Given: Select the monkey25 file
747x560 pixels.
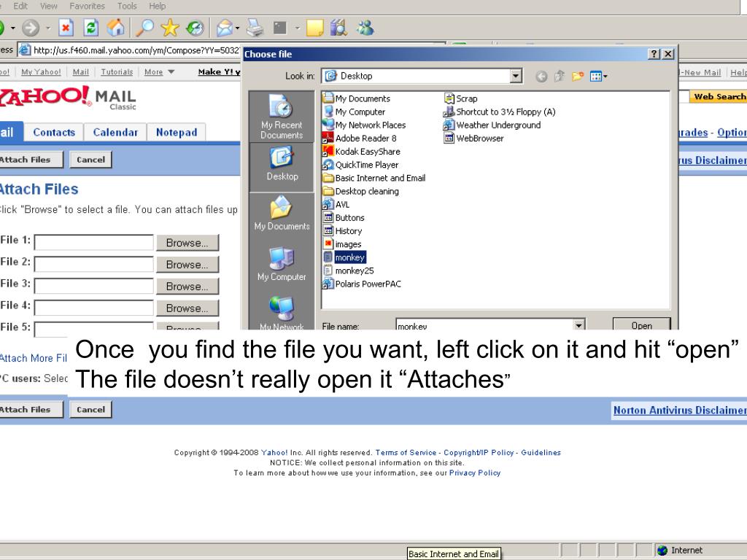Looking at the screenshot, I should (349, 271).
